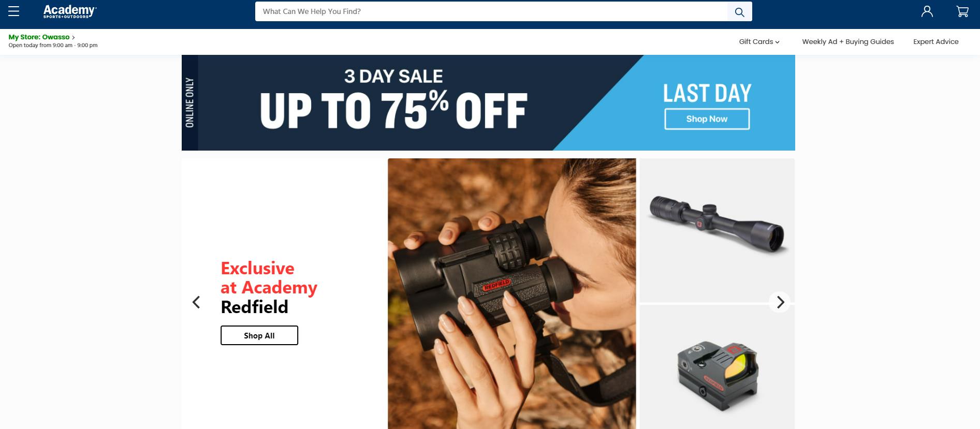Go to previous carousel slide
The height and width of the screenshot is (429, 980).
tap(196, 302)
